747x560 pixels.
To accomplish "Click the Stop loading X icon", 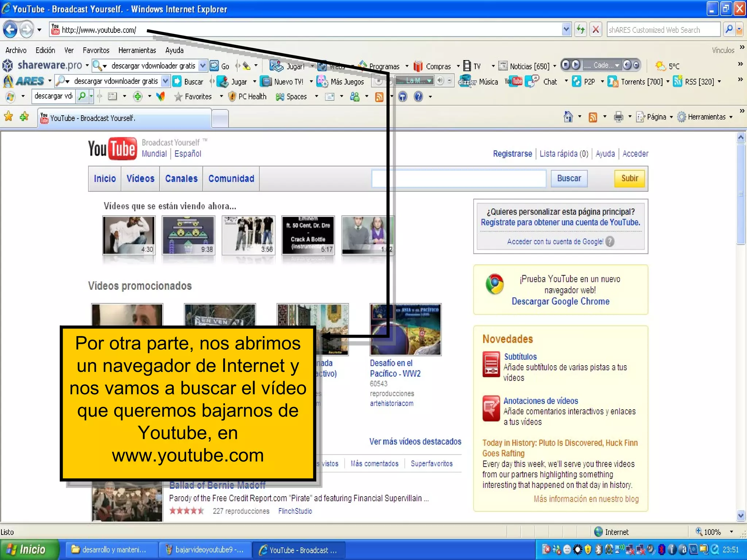I will point(596,30).
